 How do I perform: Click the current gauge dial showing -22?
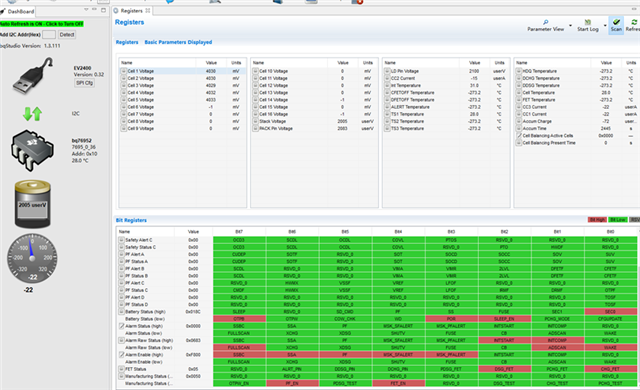pyautogui.click(x=32, y=259)
